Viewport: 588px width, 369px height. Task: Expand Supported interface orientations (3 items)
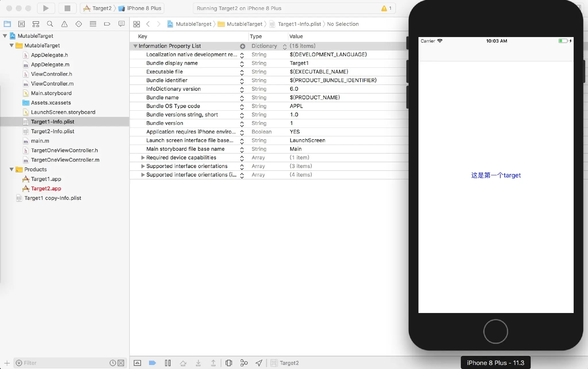point(143,166)
